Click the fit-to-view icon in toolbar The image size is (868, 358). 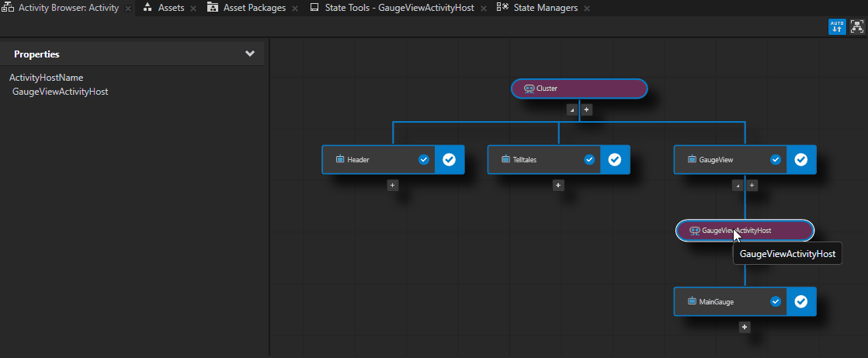(x=856, y=26)
